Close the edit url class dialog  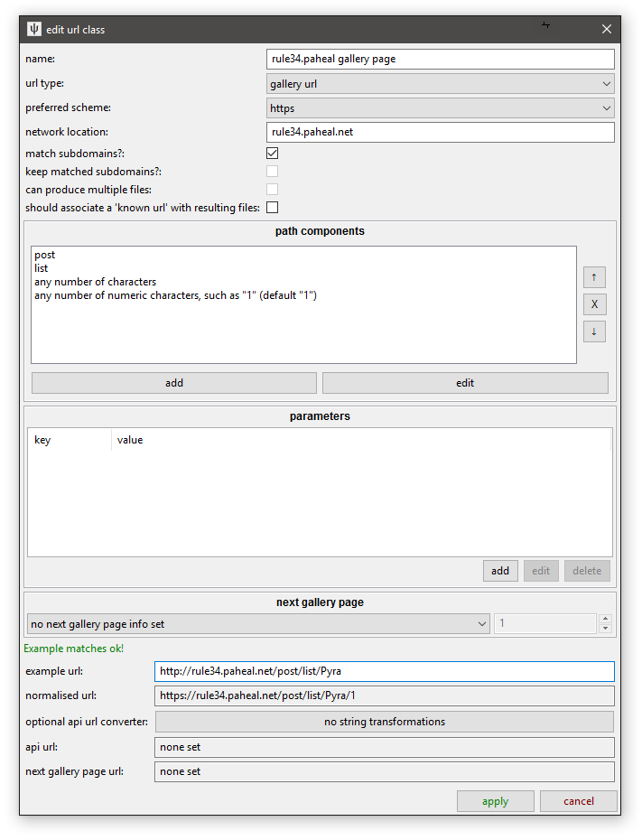pos(606,30)
